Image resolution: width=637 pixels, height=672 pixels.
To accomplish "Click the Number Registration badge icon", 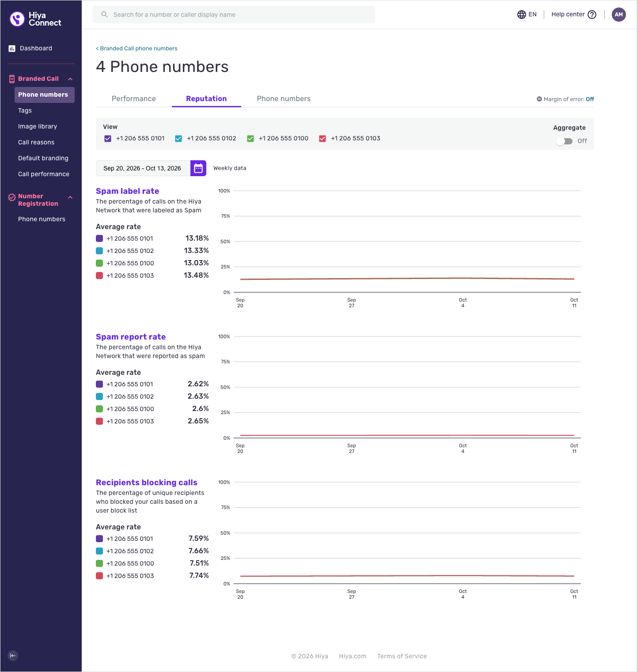I will coord(12,197).
